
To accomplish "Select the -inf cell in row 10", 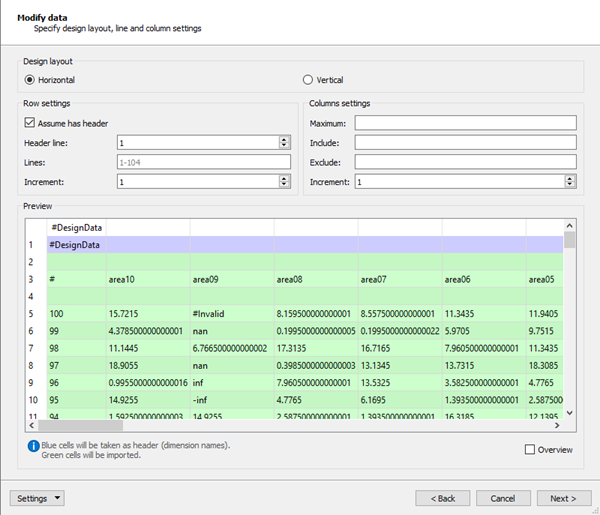I will coord(232,400).
